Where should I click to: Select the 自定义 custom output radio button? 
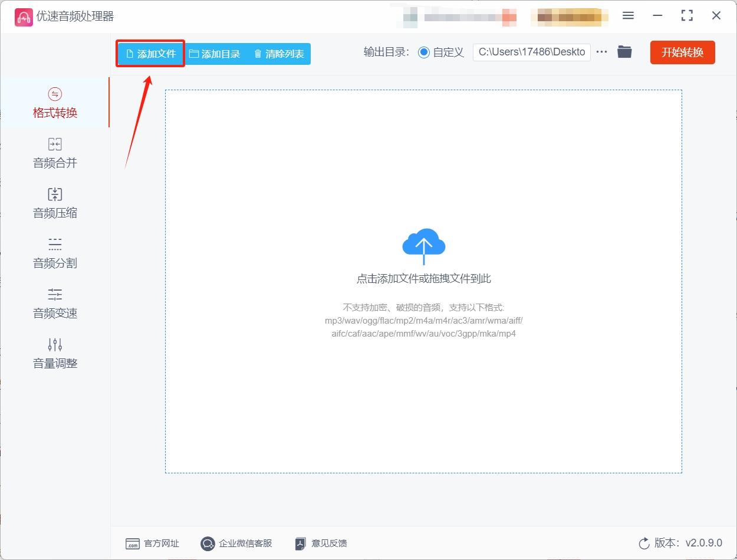click(423, 52)
